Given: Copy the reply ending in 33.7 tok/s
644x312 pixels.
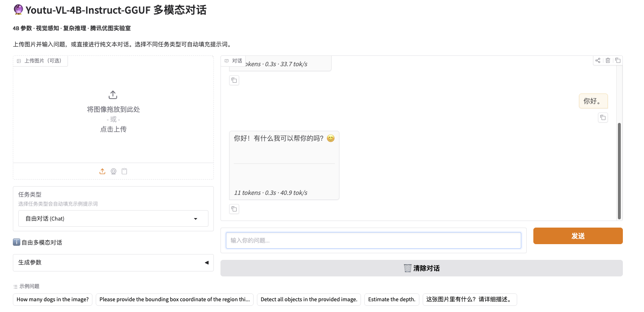Looking at the screenshot, I should click(x=234, y=80).
